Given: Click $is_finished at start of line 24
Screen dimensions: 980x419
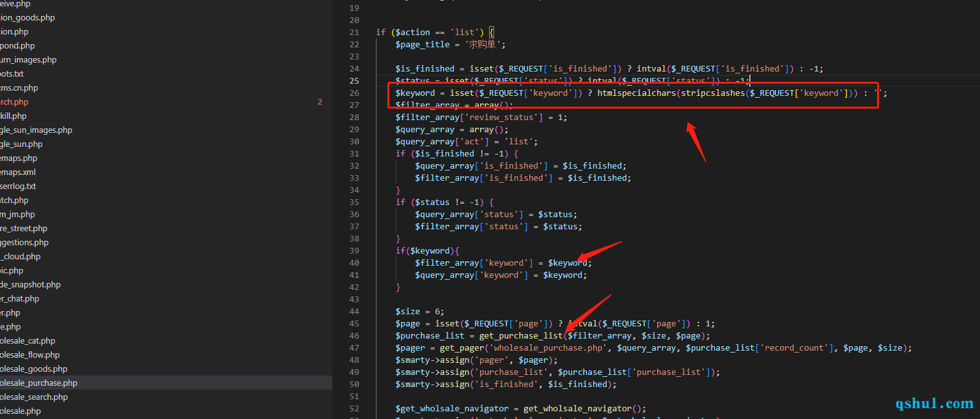Looking at the screenshot, I should pyautogui.click(x=425, y=69).
